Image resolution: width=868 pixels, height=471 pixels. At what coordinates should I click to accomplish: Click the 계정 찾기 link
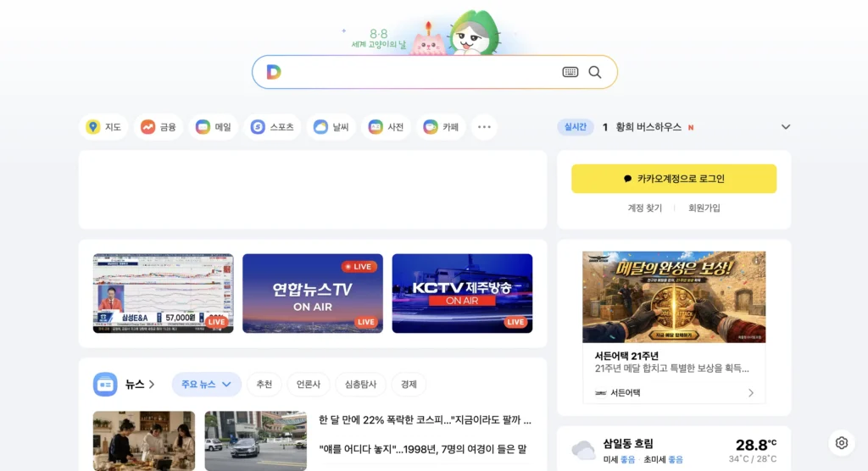click(x=644, y=208)
